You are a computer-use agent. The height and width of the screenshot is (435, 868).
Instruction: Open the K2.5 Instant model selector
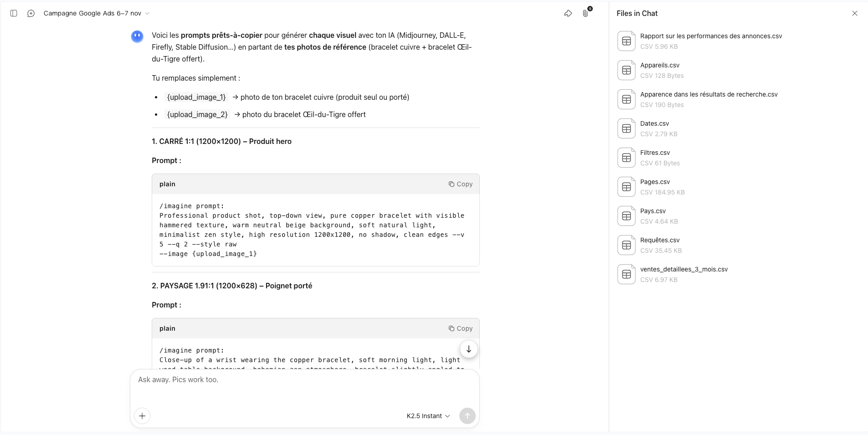pos(427,416)
